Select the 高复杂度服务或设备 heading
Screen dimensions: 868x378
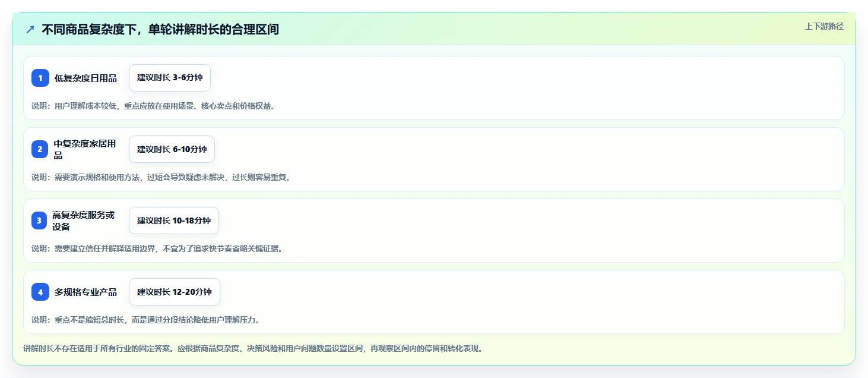pyautogui.click(x=83, y=220)
